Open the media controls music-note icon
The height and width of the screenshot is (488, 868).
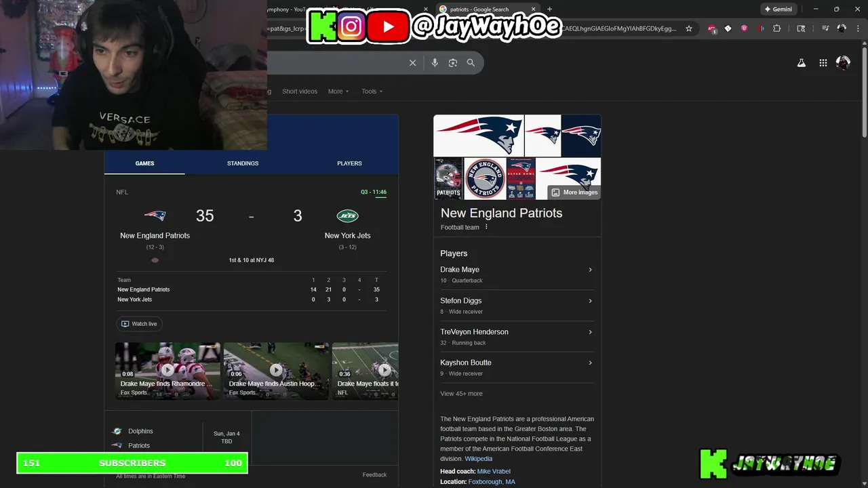point(825,28)
